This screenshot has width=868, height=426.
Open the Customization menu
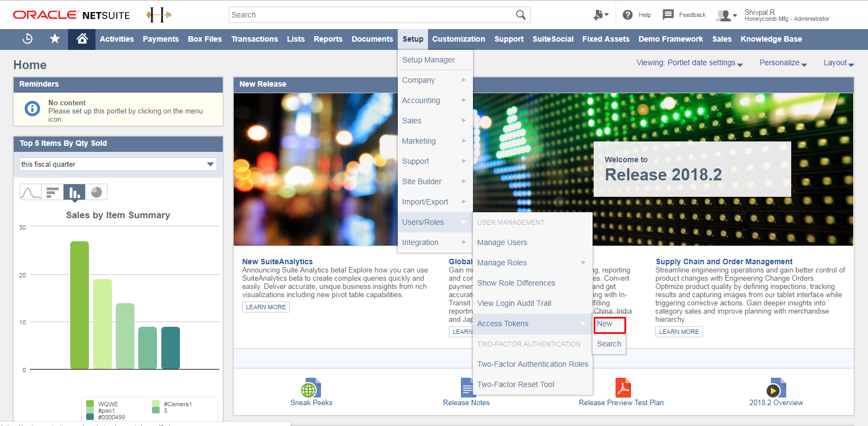pos(459,39)
